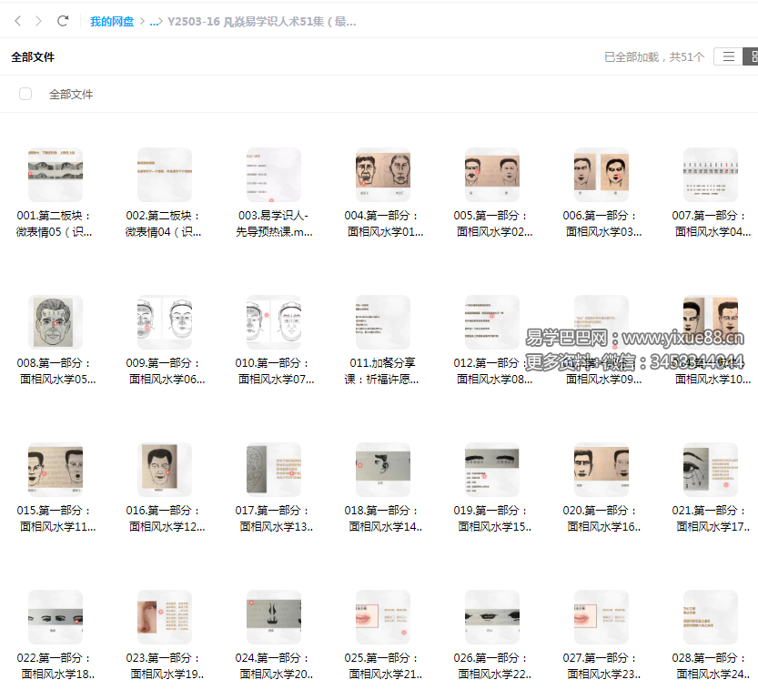Open file 008 面相风水学05 face diagram

[x=56, y=322]
